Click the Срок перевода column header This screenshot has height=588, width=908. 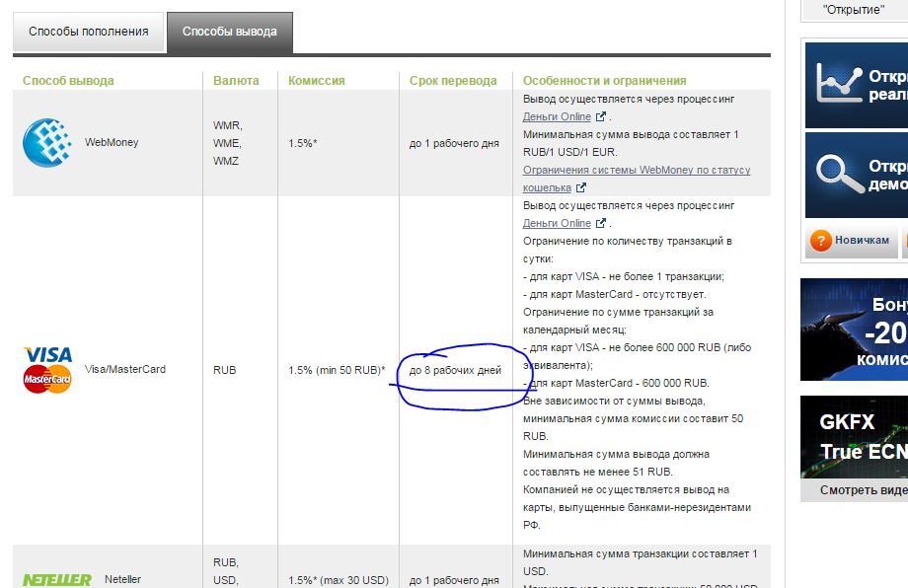453,81
